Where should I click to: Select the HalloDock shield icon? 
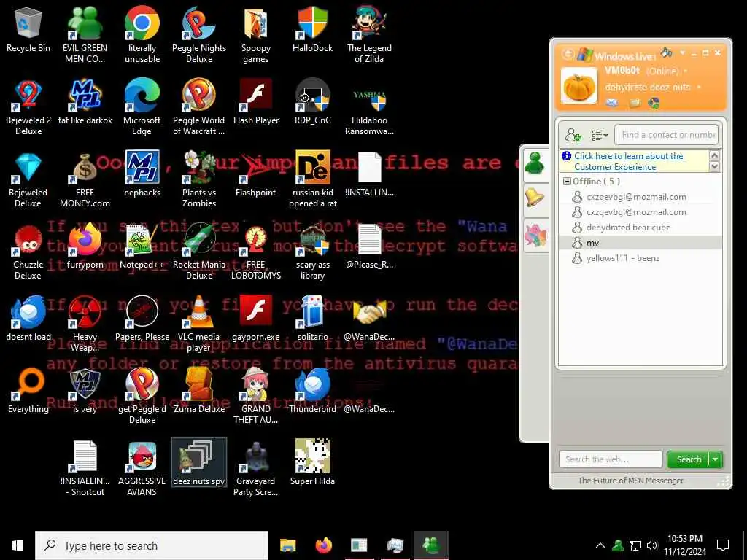pos(312,30)
